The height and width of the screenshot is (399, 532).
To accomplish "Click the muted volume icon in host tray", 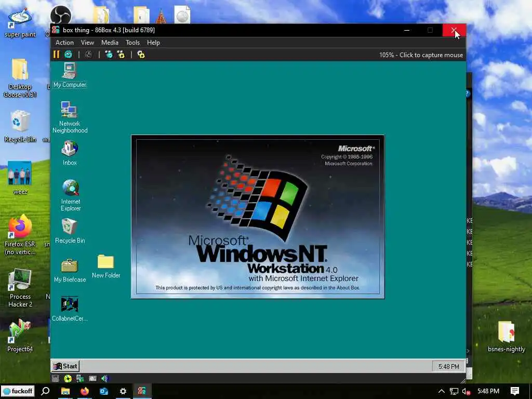I will 466,391.
